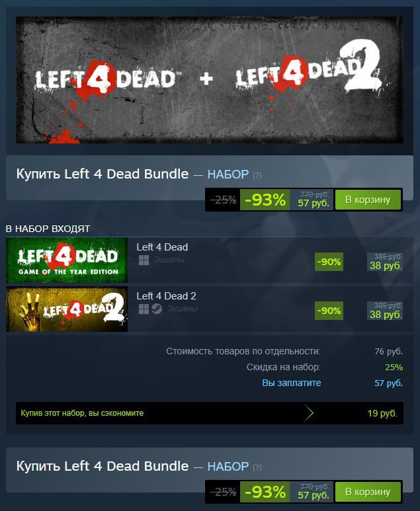Click the Left 4 Dead bundle banner image
This screenshot has width=420, height=511.
click(x=210, y=80)
